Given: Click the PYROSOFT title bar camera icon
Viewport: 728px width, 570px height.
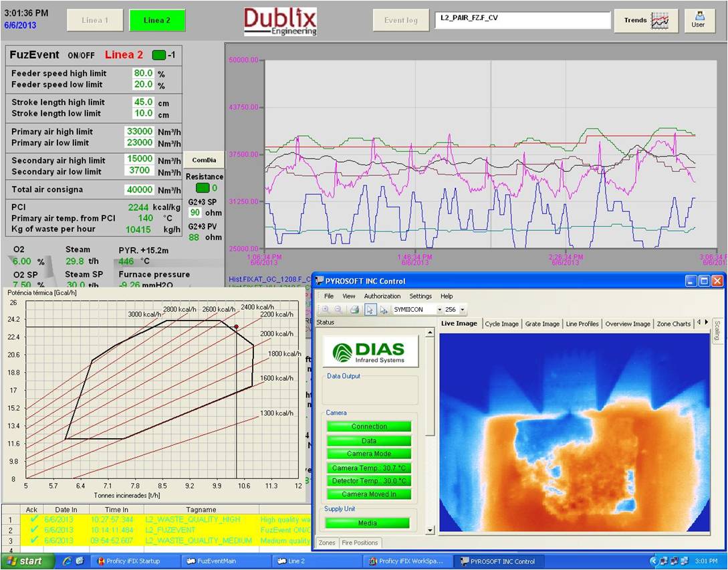Looking at the screenshot, I should (x=320, y=281).
